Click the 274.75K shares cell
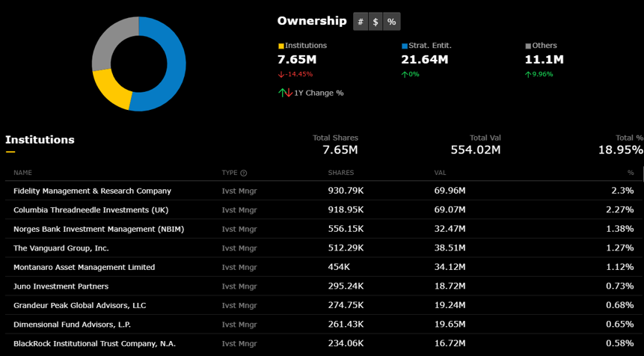The width and height of the screenshot is (644, 356). tap(346, 305)
